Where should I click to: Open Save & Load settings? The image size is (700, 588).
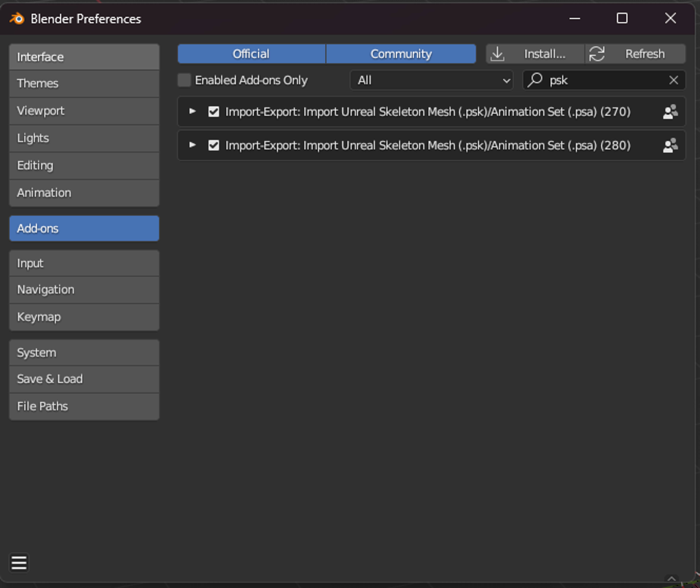pos(84,379)
